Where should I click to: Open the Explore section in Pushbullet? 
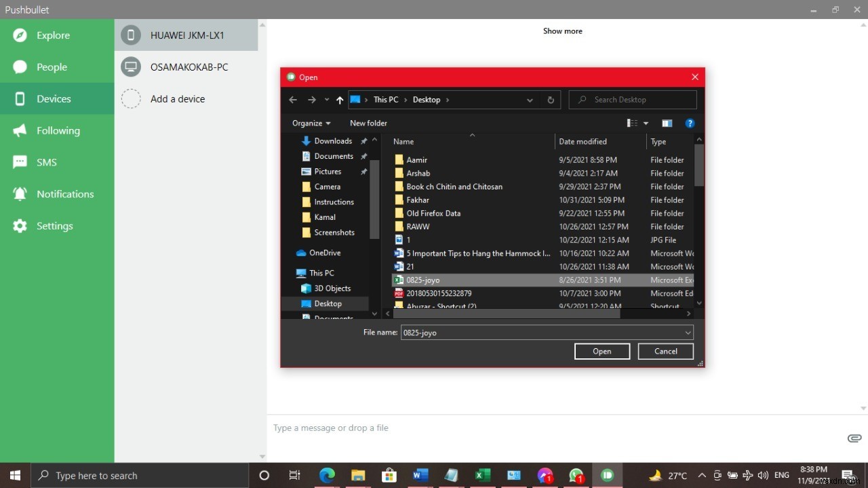53,35
